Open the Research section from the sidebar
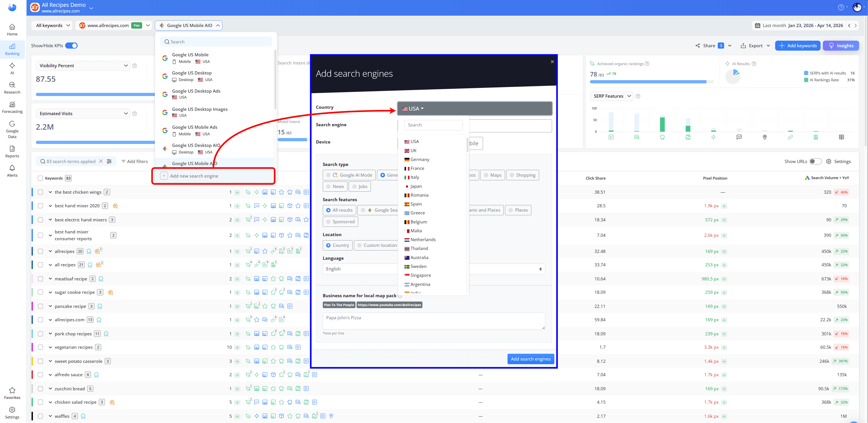 [x=12, y=88]
